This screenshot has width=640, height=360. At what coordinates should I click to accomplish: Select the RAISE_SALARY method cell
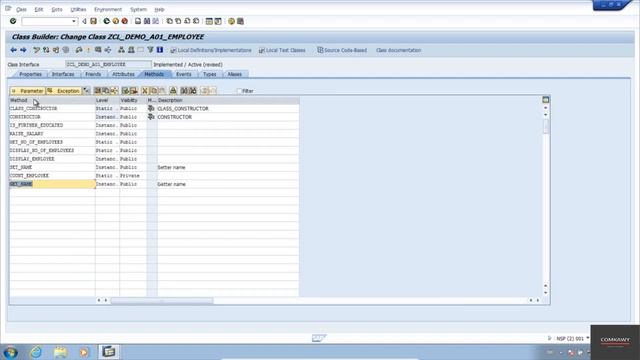tap(52, 134)
